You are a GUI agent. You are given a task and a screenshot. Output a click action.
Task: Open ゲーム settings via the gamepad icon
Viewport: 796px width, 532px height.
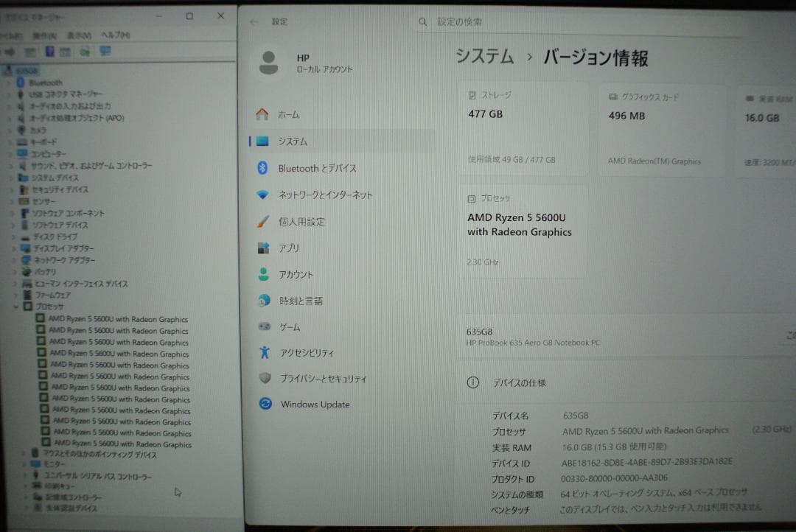(x=265, y=326)
